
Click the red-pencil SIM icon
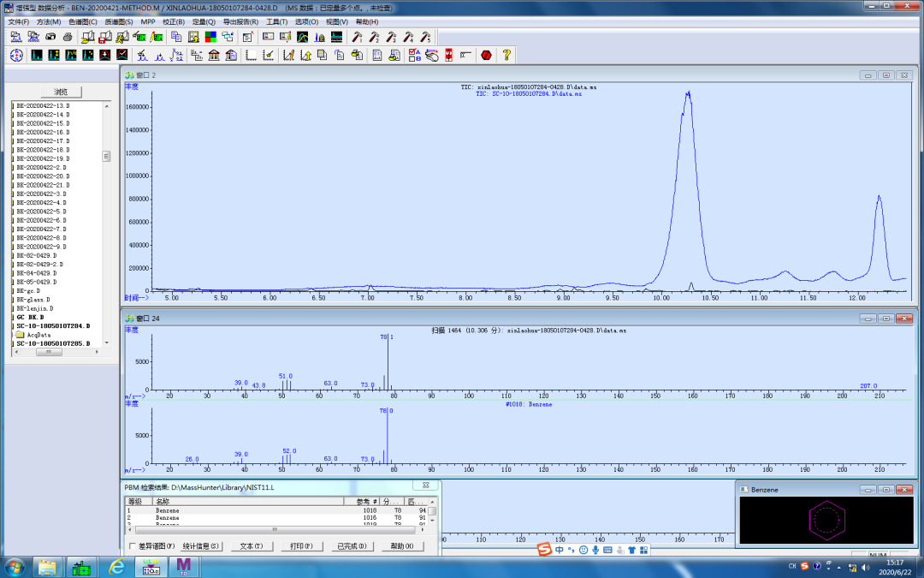point(157,37)
